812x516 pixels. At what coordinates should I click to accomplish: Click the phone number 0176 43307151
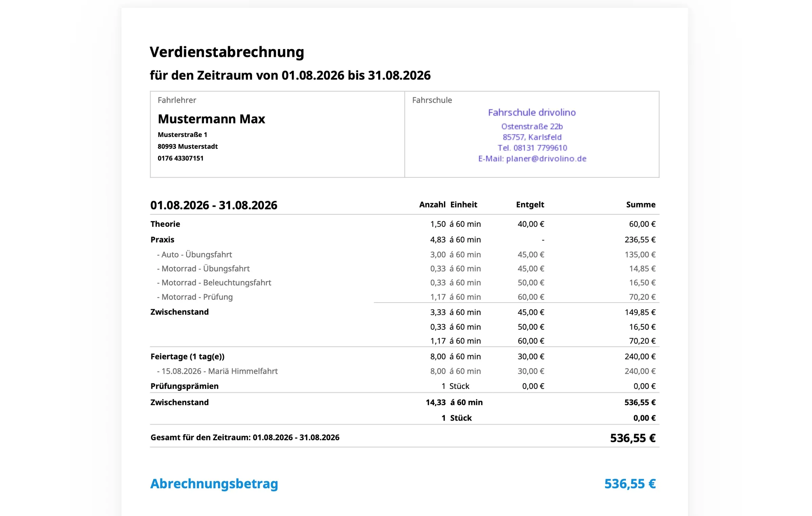(x=181, y=158)
